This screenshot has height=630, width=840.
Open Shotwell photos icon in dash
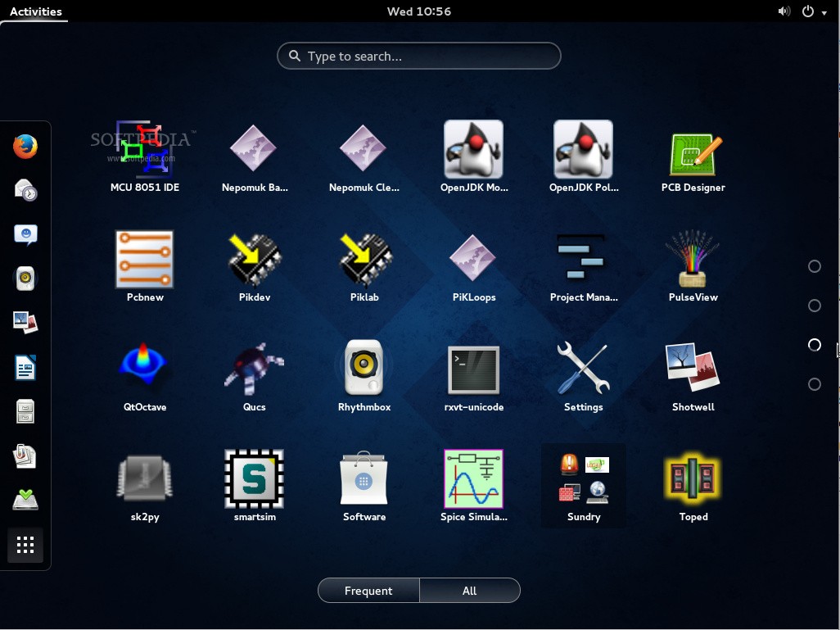pyautogui.click(x=25, y=322)
